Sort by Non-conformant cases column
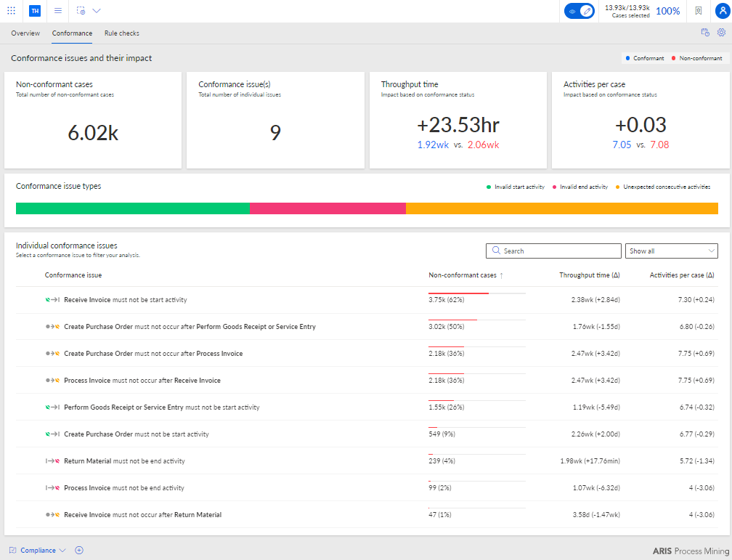 point(466,275)
